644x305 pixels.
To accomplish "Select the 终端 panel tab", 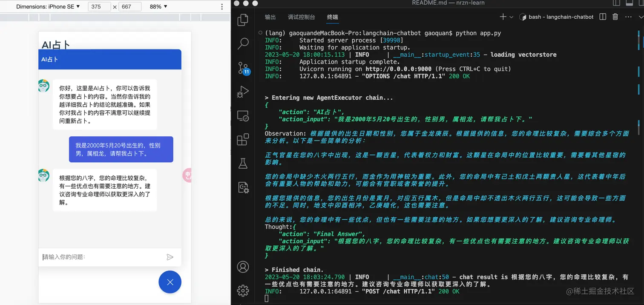I will coord(332,17).
